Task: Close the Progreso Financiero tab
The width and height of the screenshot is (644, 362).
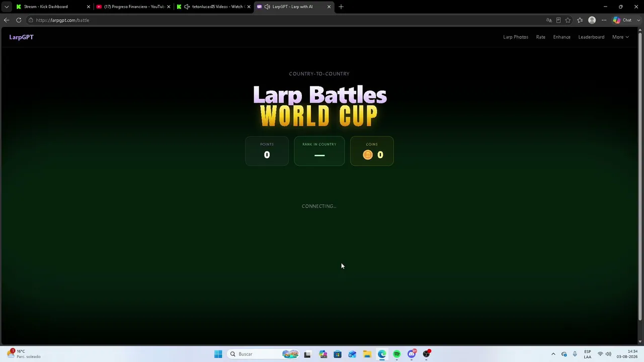Action: (169, 7)
